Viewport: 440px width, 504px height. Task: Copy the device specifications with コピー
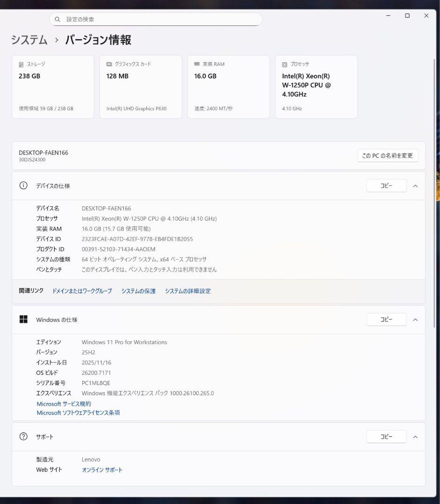(x=386, y=185)
